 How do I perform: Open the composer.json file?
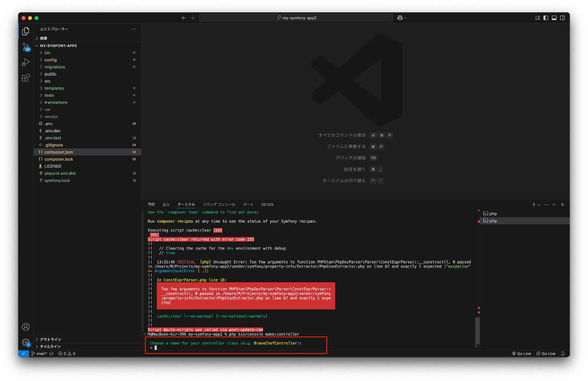[x=87, y=152]
